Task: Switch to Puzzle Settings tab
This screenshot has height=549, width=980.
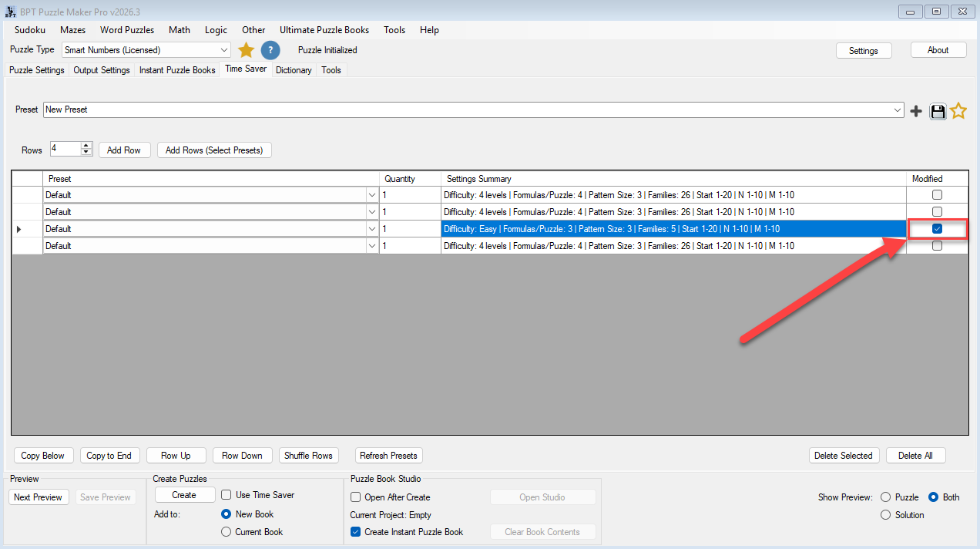Action: tap(37, 70)
